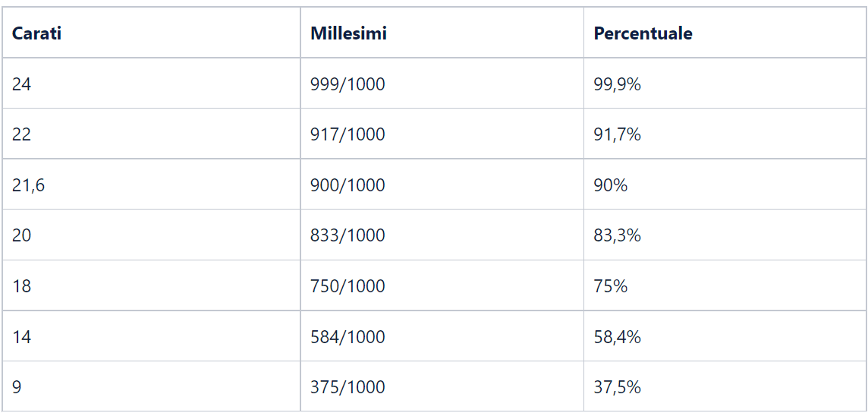Select the 18 carati cell
Image resolution: width=868 pixels, height=413 pixels.
pyautogui.click(x=22, y=286)
